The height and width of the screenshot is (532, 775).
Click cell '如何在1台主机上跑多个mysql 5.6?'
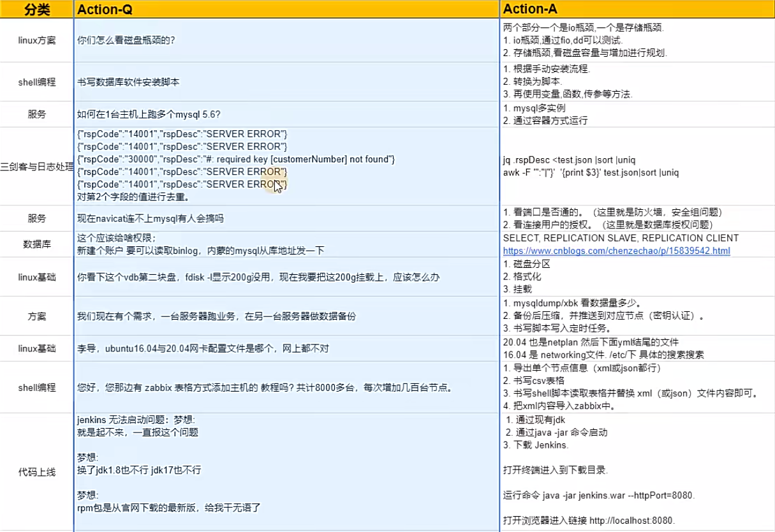[286, 114]
